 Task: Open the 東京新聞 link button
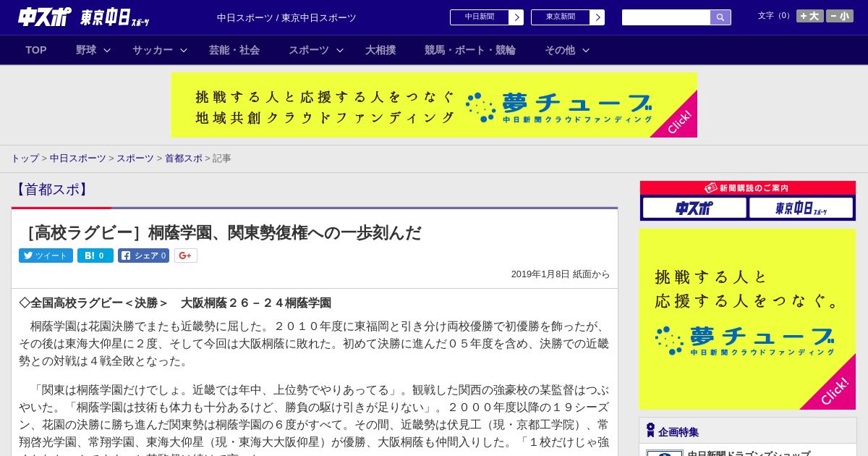click(x=560, y=17)
